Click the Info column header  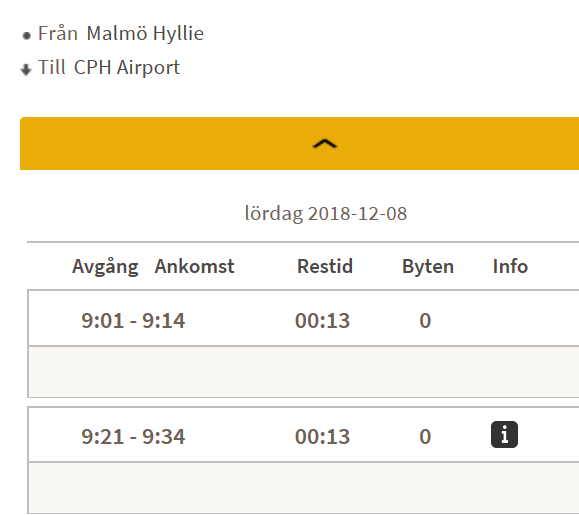tap(510, 266)
